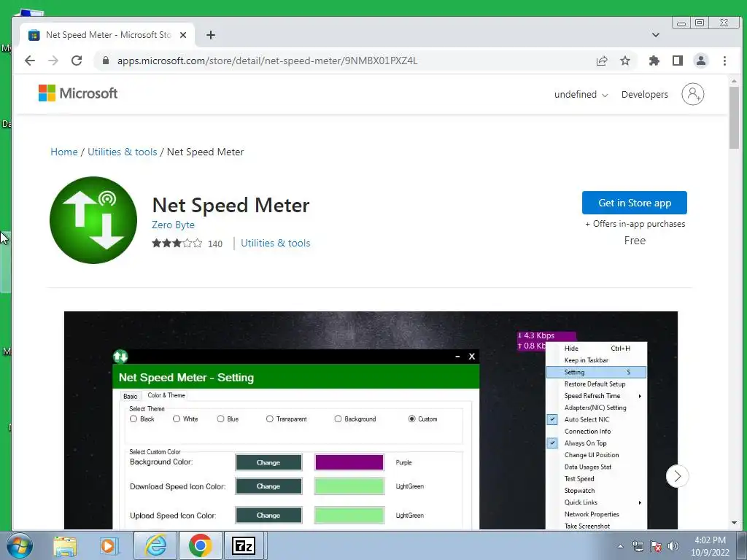The width and height of the screenshot is (747, 560).
Task: Open Utilities & tools category beside rating
Action: 275,243
